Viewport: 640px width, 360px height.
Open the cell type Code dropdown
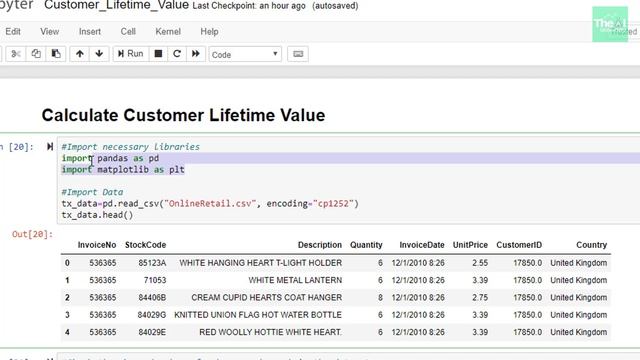(245, 54)
